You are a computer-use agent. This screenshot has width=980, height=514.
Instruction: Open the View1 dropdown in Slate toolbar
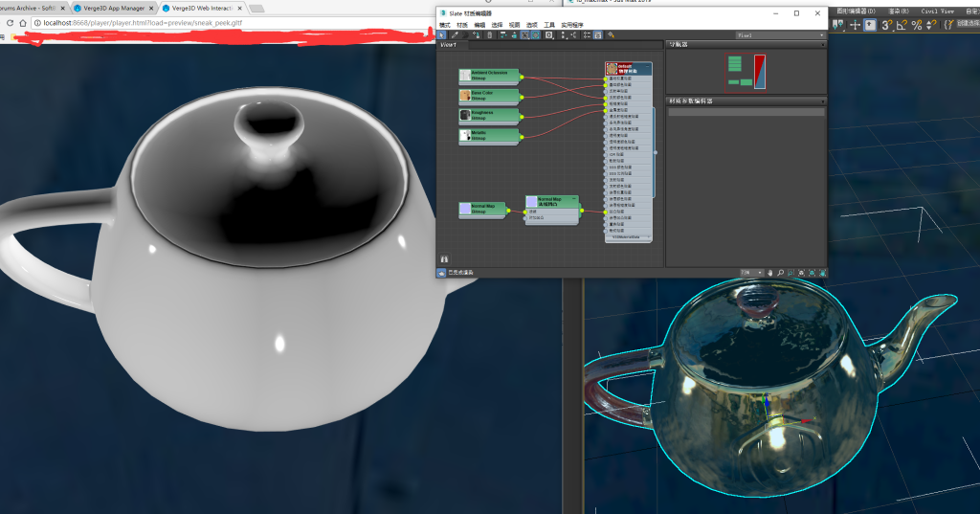click(x=781, y=35)
